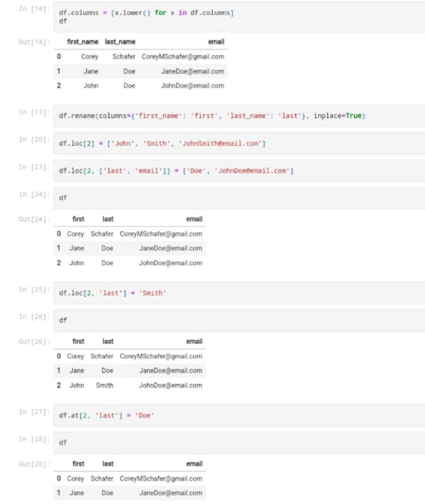Click the last_name header in Out[14]
The width and height of the screenshot is (425, 504).
120,42
